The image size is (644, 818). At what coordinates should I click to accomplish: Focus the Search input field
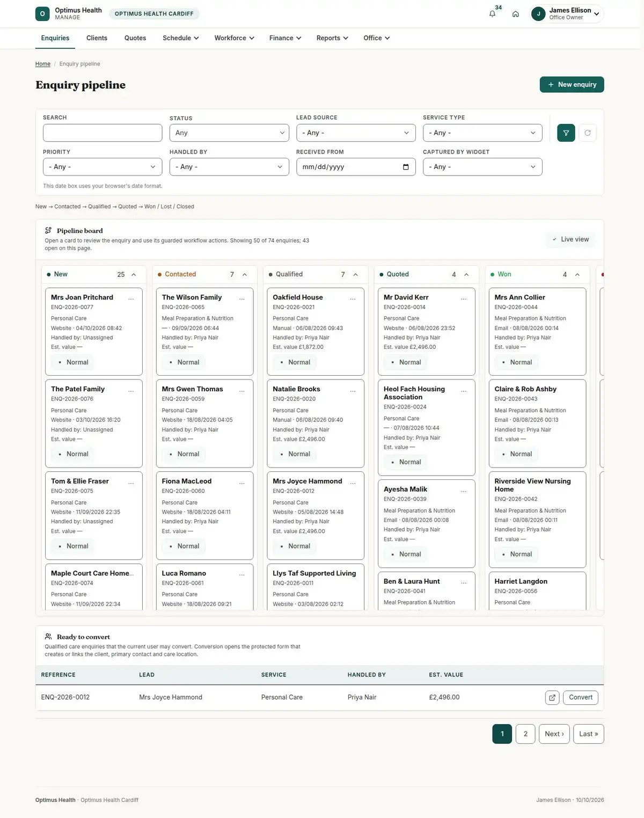[103, 133]
